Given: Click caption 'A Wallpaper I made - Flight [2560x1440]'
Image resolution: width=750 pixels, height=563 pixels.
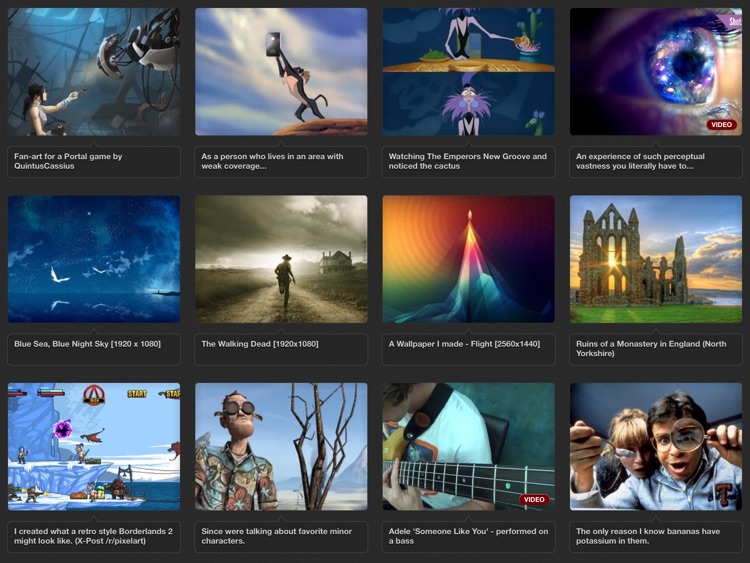Looking at the screenshot, I should pyautogui.click(x=464, y=344).
